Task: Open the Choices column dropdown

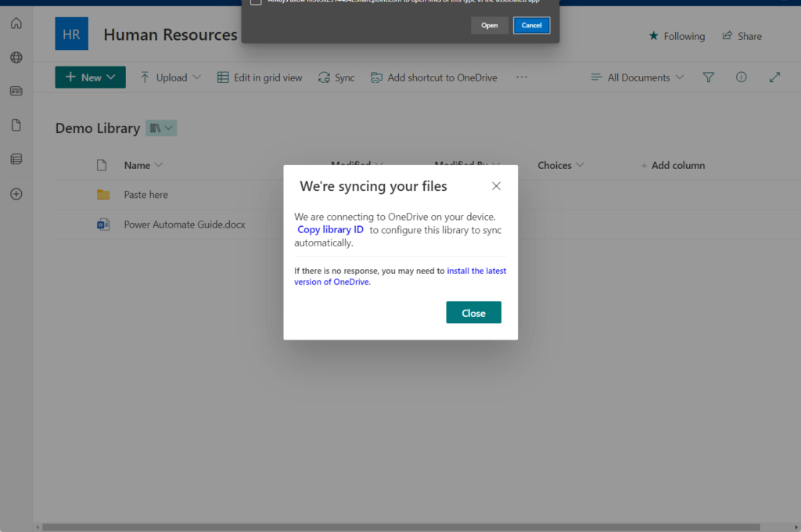Action: 560,165
